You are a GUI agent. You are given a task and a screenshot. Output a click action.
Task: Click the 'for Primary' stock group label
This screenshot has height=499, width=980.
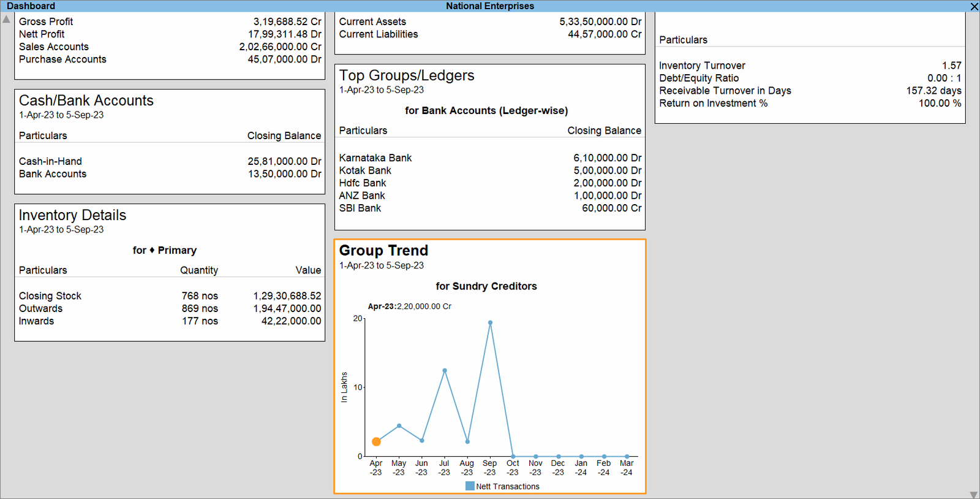pos(165,250)
